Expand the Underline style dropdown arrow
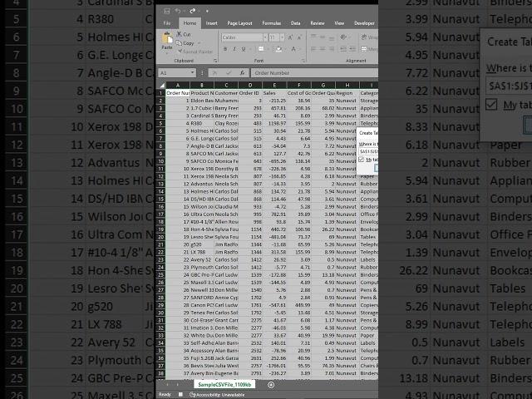 pyautogui.click(x=250, y=49)
